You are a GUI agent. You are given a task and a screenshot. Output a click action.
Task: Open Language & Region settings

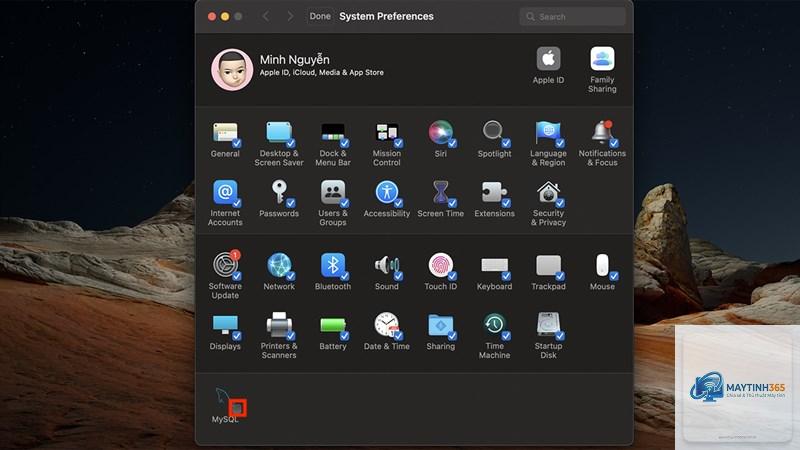pyautogui.click(x=548, y=134)
